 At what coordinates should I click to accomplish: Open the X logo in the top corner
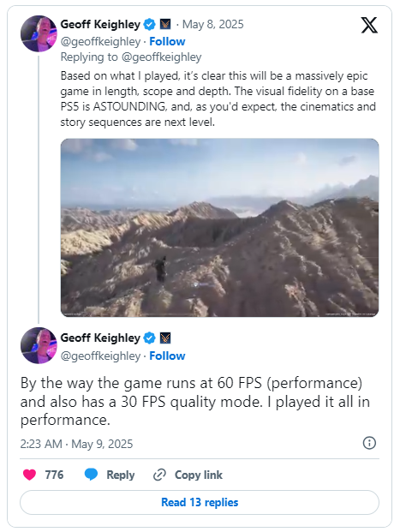pos(369,26)
